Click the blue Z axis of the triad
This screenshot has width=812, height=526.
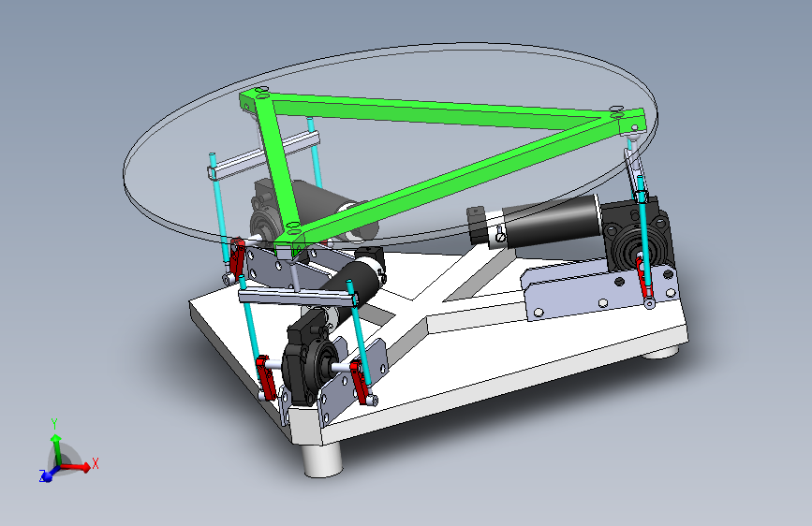48,475
